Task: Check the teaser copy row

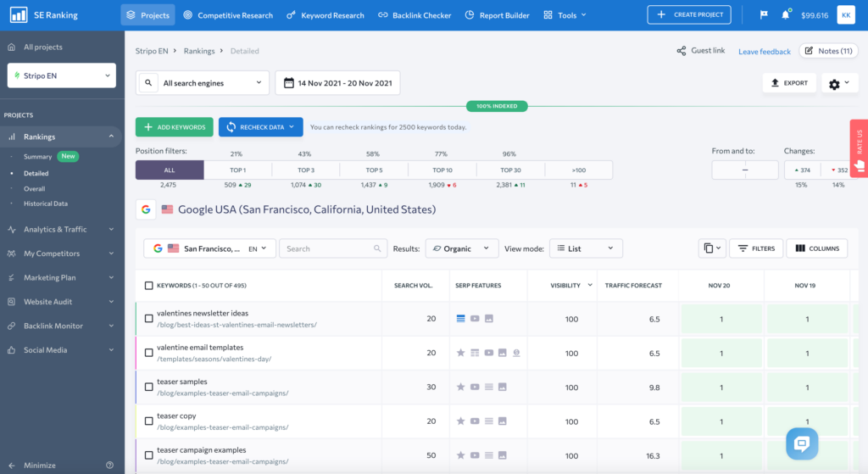Action: pyautogui.click(x=149, y=421)
